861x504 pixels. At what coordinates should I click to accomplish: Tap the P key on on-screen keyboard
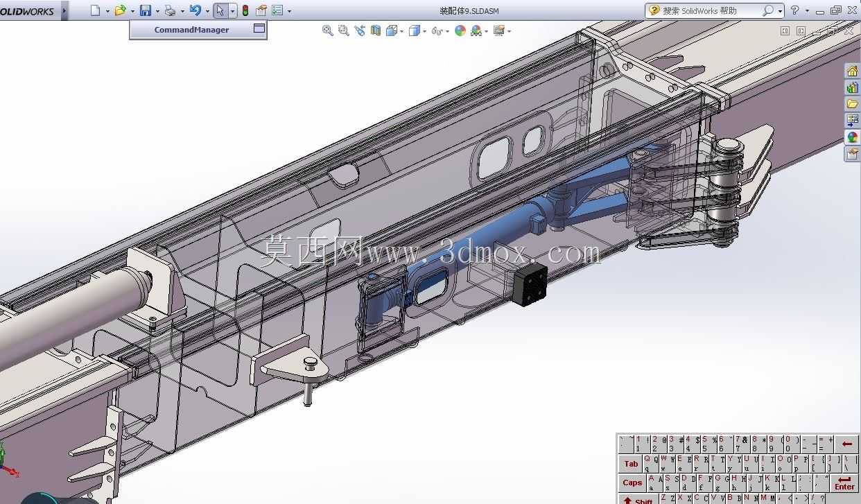tap(800, 463)
